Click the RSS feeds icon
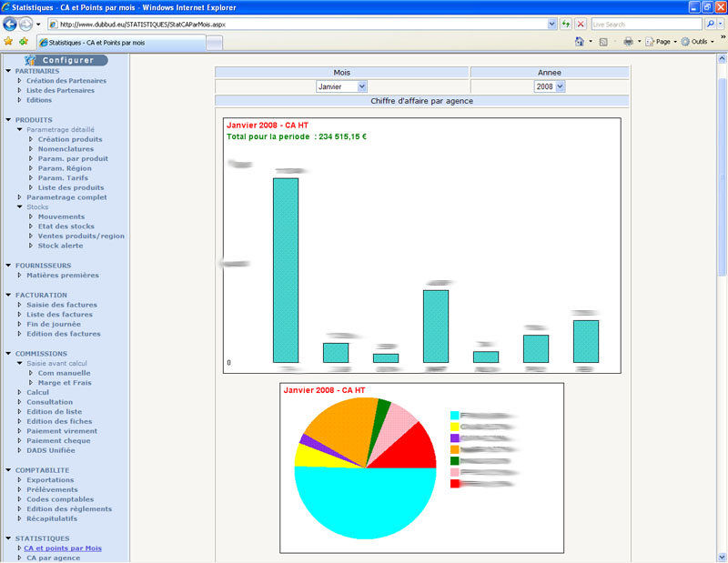This screenshot has height=563, width=728. (x=603, y=42)
